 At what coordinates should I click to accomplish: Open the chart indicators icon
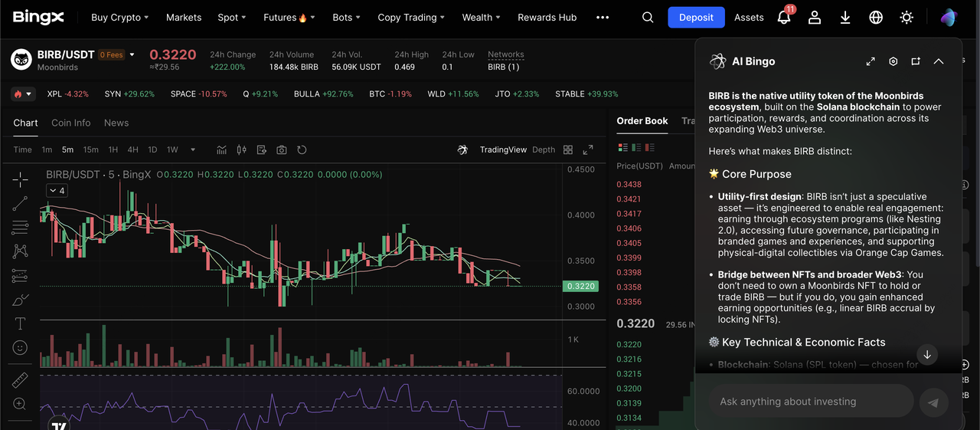tap(222, 149)
